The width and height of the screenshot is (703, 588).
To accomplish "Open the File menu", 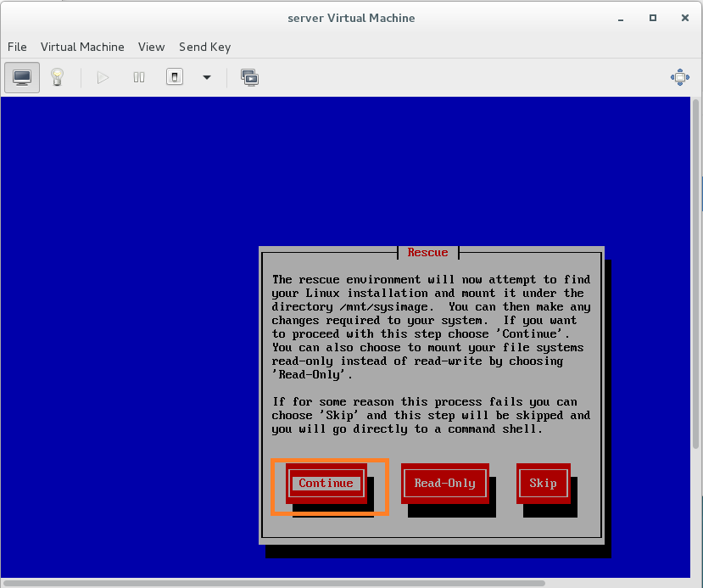I will 17,47.
